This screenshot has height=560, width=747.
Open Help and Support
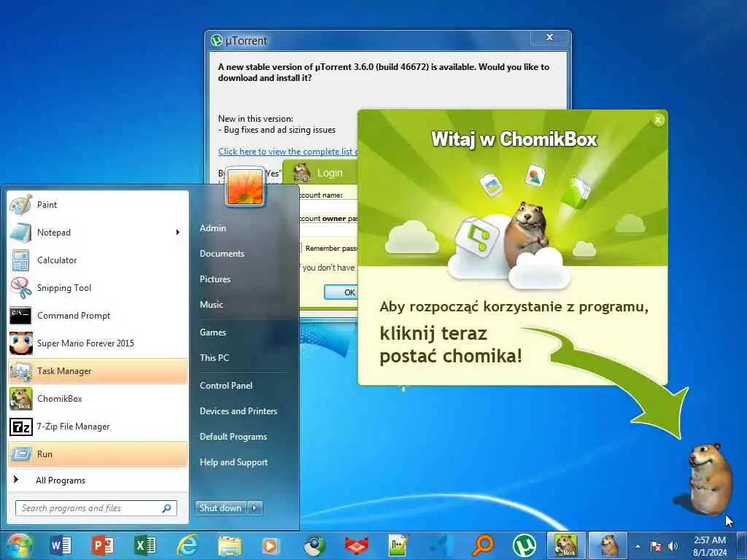[x=234, y=462]
